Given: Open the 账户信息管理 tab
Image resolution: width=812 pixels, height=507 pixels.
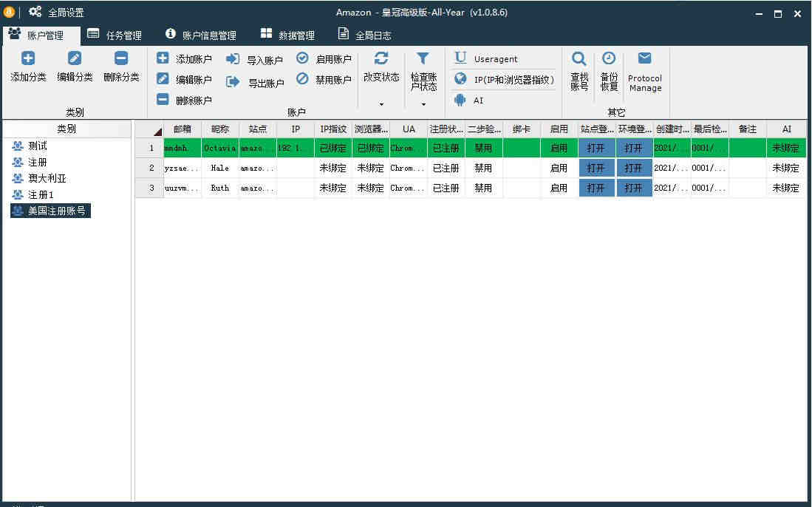Looking at the screenshot, I should [201, 35].
